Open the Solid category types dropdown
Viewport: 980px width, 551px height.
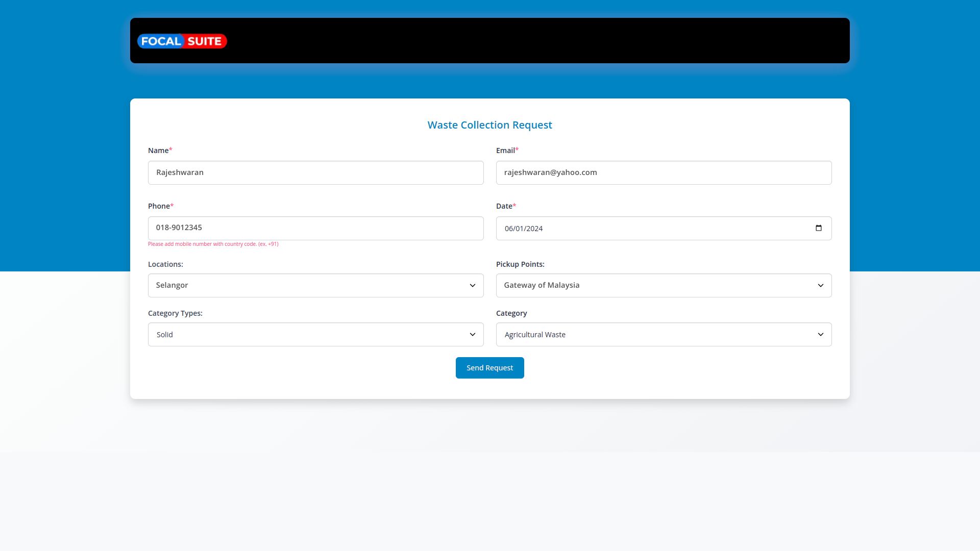(x=306, y=335)
